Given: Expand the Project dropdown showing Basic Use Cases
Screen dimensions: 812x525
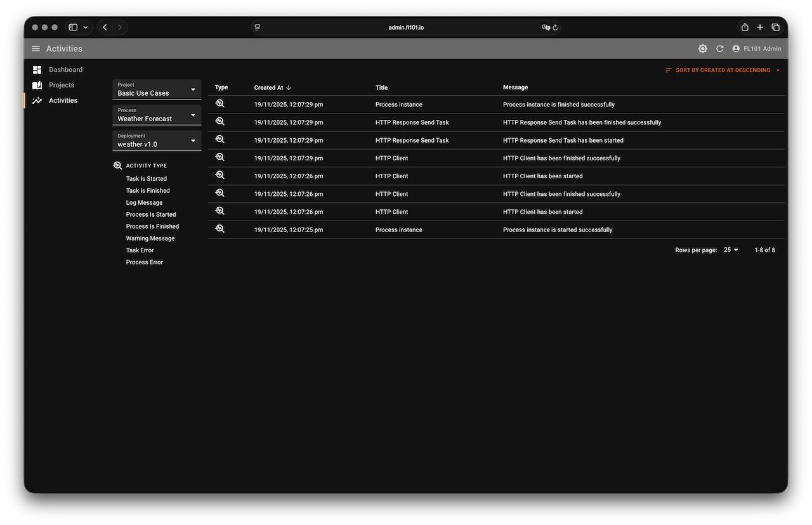Looking at the screenshot, I should (157, 89).
